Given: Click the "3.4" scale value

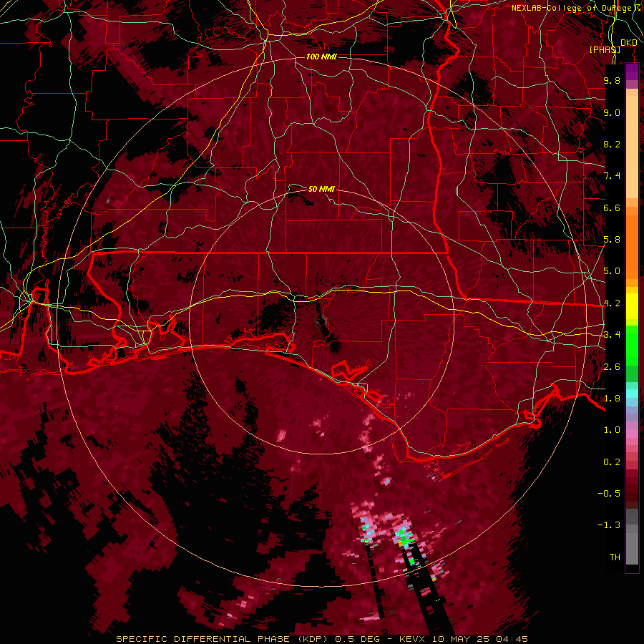Looking at the screenshot, I should (612, 335).
